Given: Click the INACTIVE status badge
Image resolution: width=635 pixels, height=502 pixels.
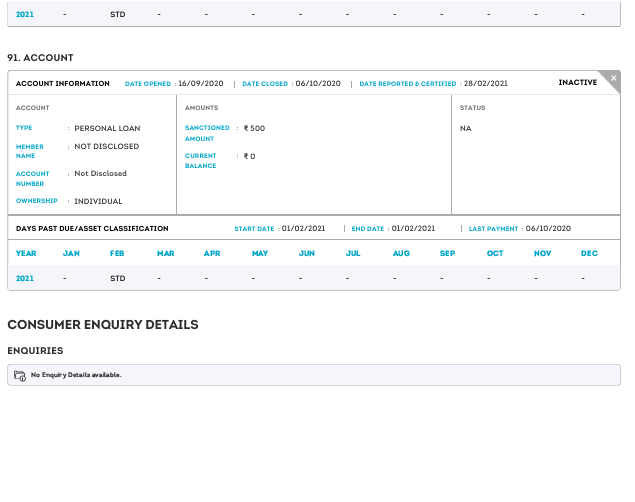Looking at the screenshot, I should 577,83.
